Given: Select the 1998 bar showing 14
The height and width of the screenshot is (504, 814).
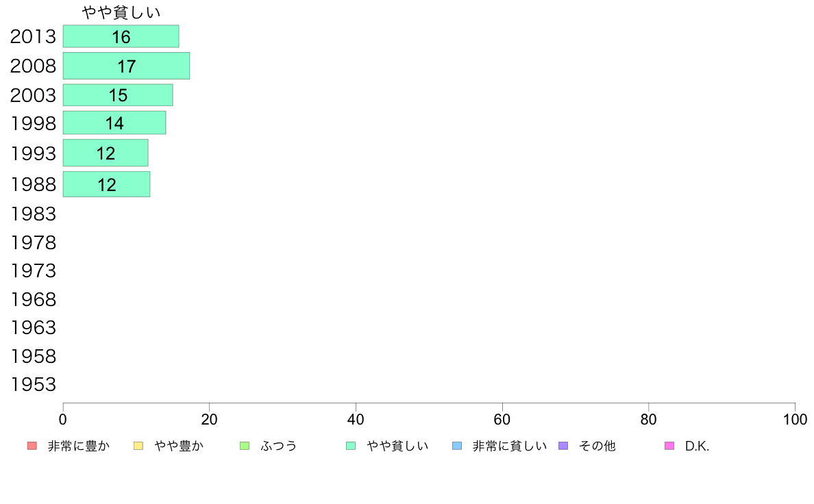Looking at the screenshot, I should point(114,123).
